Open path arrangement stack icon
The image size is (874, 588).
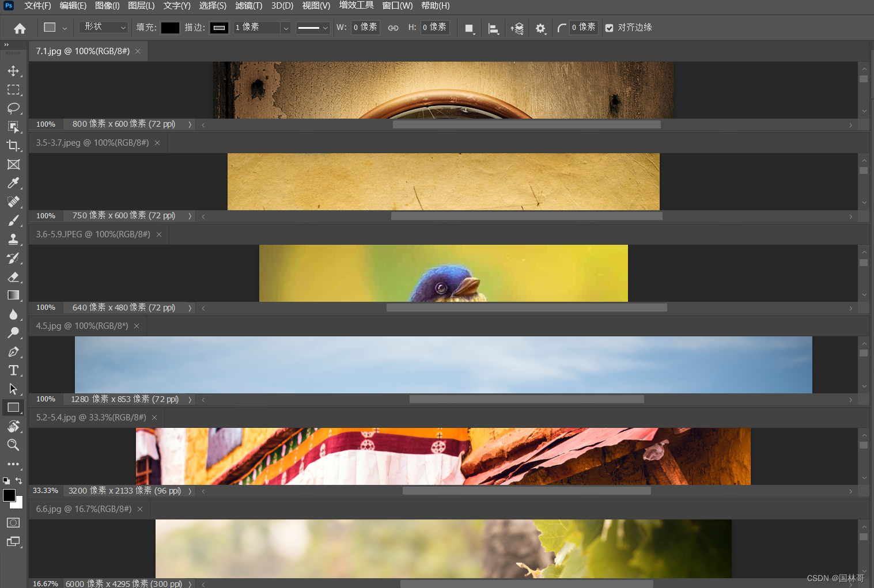click(x=517, y=28)
